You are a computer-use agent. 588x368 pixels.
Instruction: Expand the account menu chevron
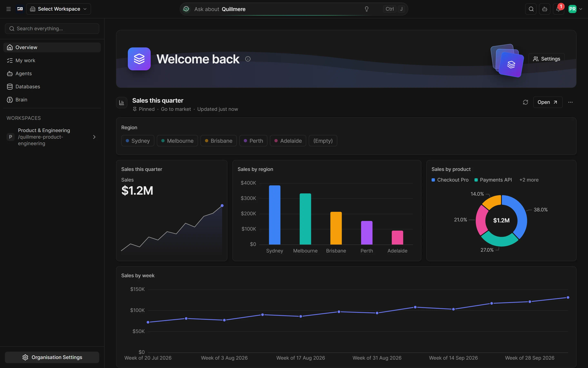click(581, 9)
